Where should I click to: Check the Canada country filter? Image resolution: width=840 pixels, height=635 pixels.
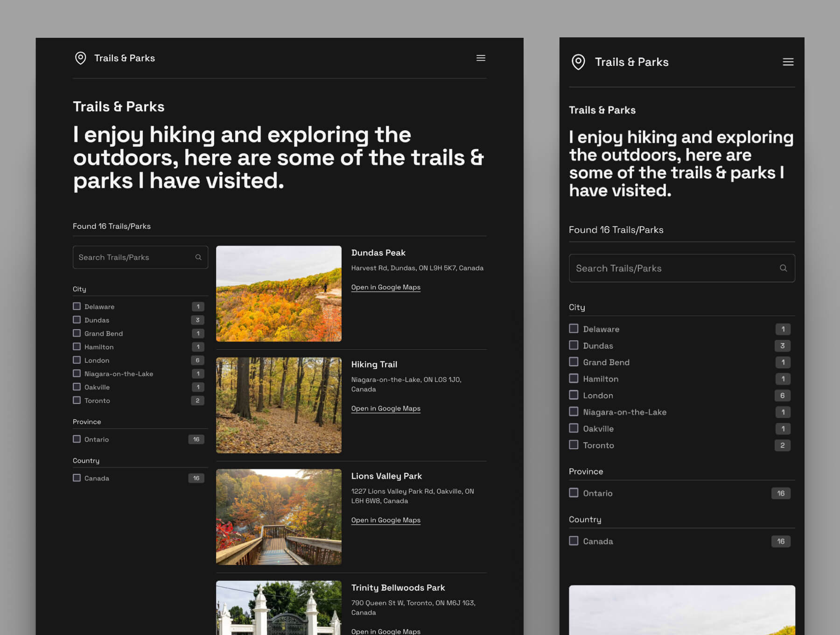tap(77, 478)
